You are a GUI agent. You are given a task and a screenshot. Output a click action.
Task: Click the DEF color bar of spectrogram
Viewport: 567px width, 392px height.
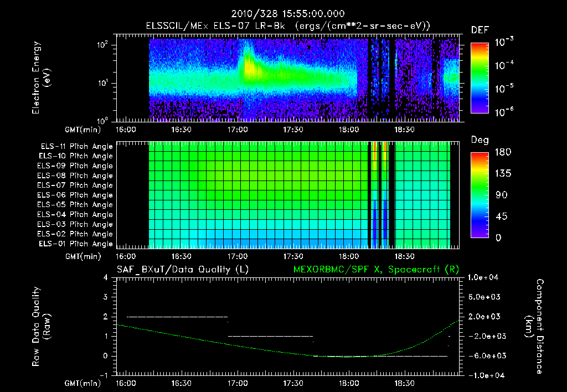click(480, 78)
